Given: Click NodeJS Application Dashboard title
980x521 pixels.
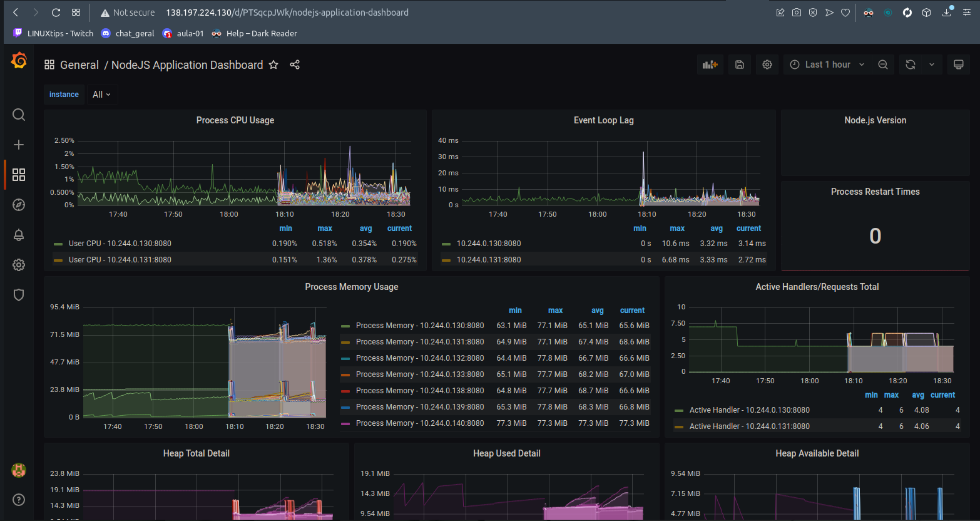Looking at the screenshot, I should click(x=187, y=64).
